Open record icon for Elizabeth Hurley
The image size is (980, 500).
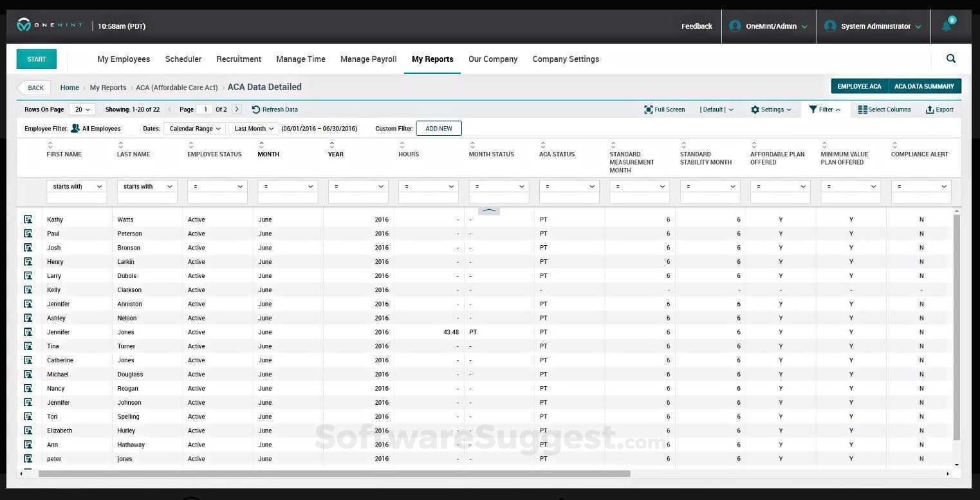[x=28, y=431]
